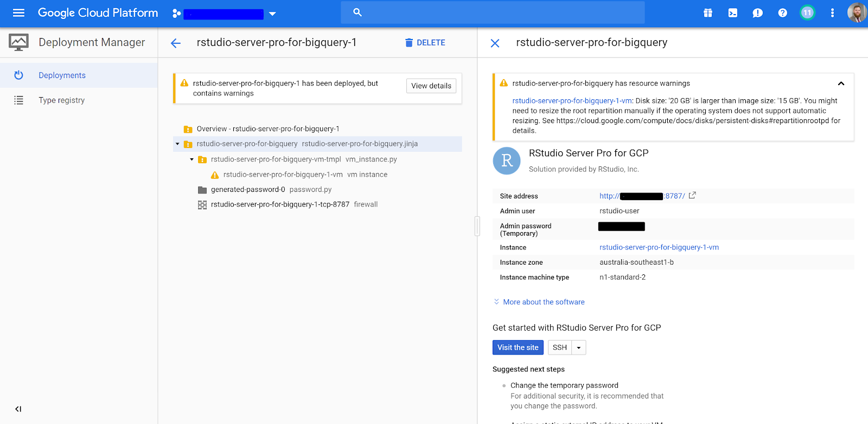Open the Instance rstudio-server-pro-for-bigquery-1-vm link
Screen dimensions: 868x424
coord(659,247)
